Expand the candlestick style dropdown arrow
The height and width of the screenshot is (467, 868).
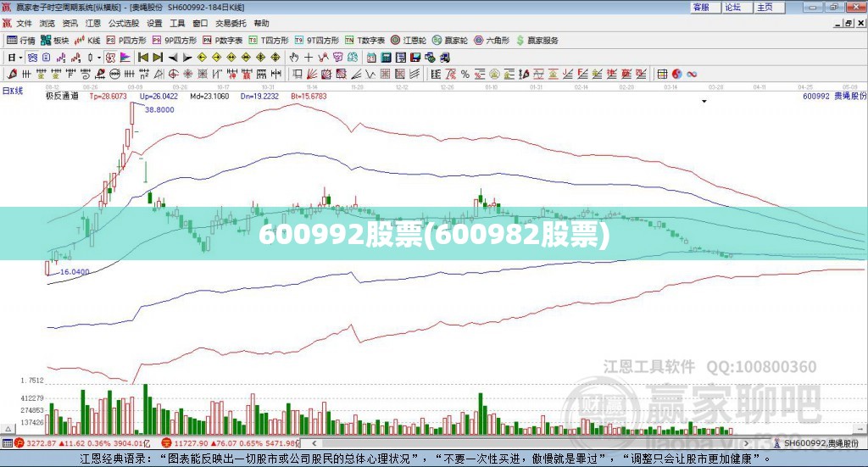click(x=99, y=58)
